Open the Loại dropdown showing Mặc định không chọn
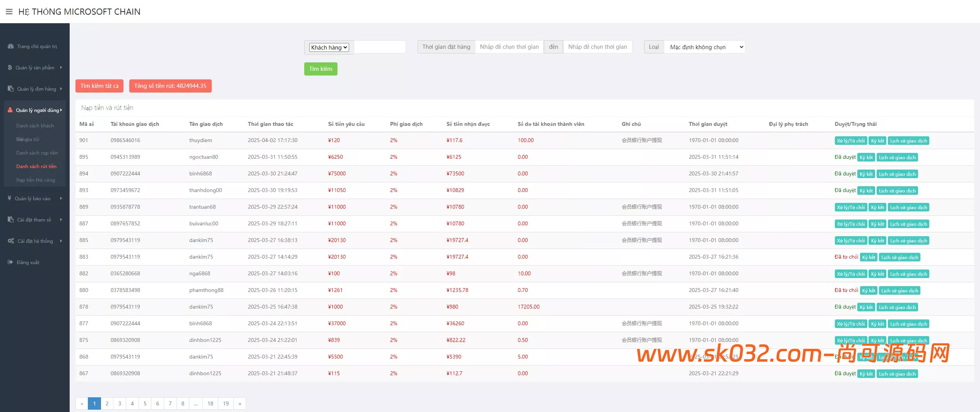This screenshot has height=412, width=980. [x=704, y=47]
